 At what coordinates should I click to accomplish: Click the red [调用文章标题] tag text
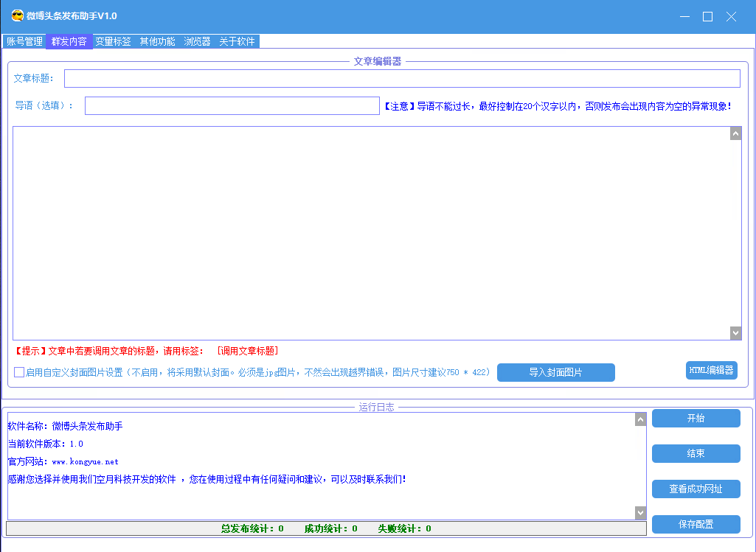248,351
